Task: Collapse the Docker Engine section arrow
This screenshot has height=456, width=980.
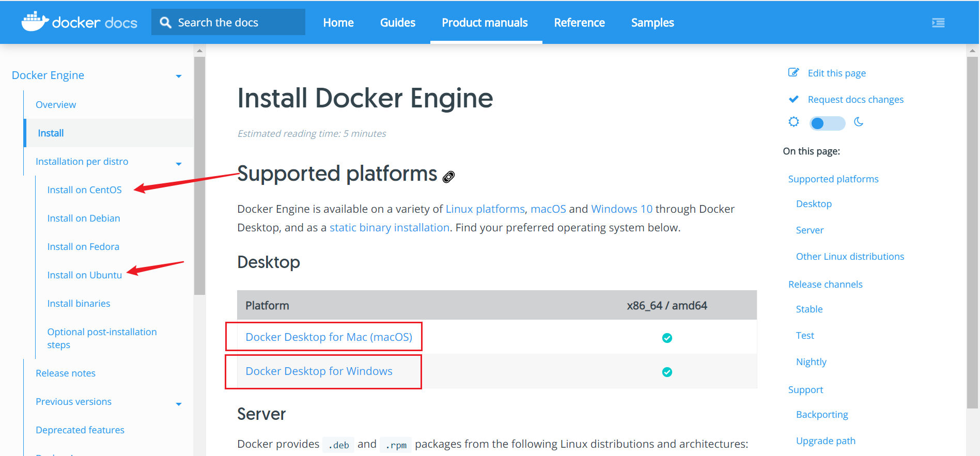Action: point(179,76)
